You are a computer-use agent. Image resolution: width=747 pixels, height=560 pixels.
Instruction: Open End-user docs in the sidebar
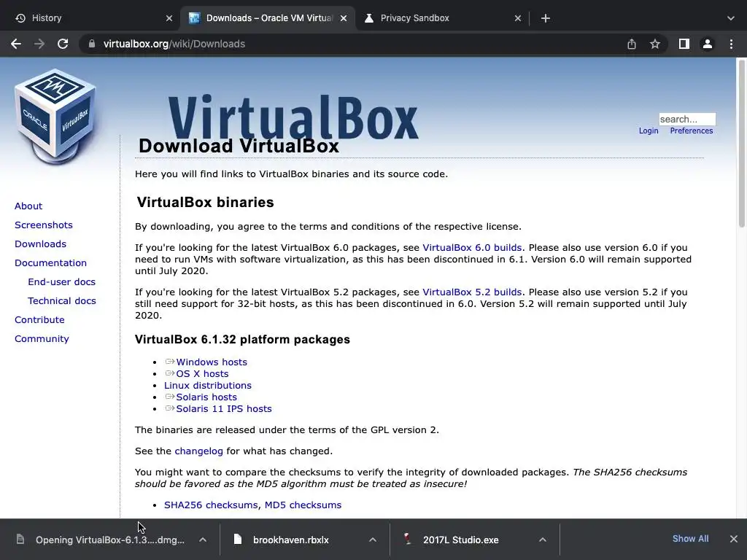point(61,282)
